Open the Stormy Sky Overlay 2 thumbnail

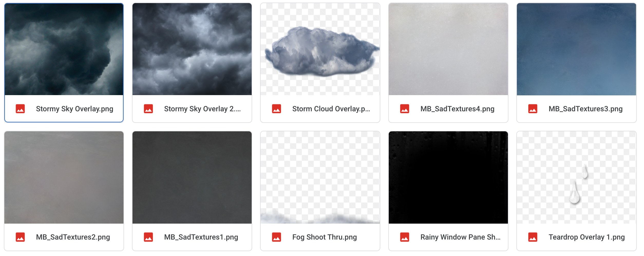point(192,49)
